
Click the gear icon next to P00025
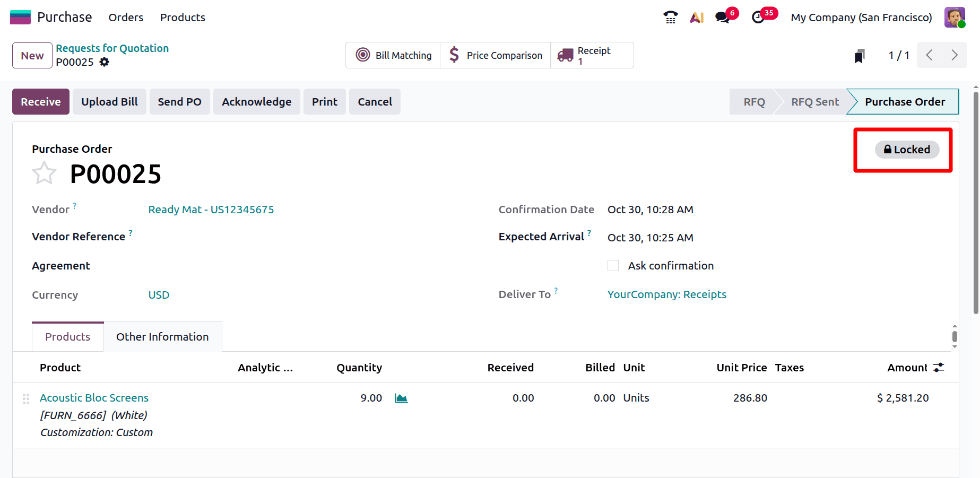click(104, 62)
